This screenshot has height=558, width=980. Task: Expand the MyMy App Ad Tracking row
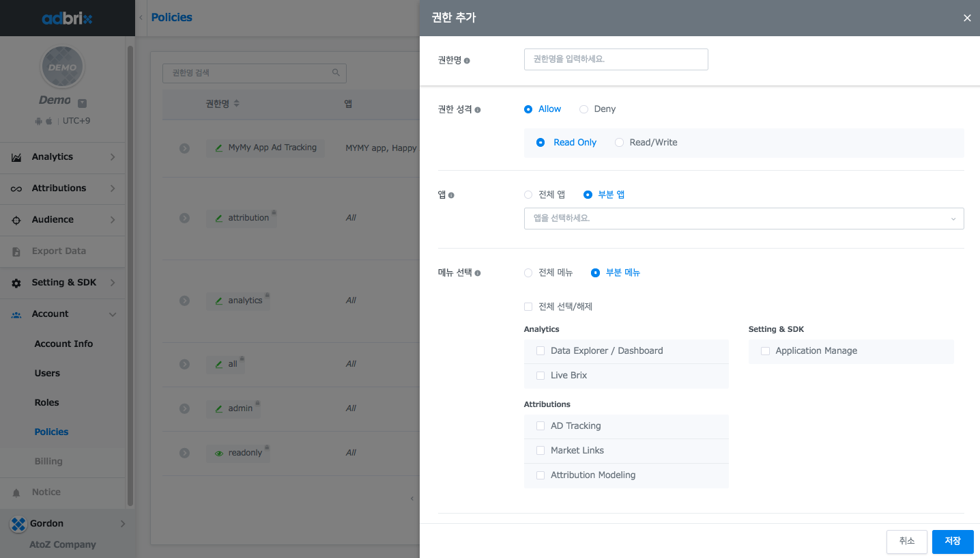click(x=184, y=148)
